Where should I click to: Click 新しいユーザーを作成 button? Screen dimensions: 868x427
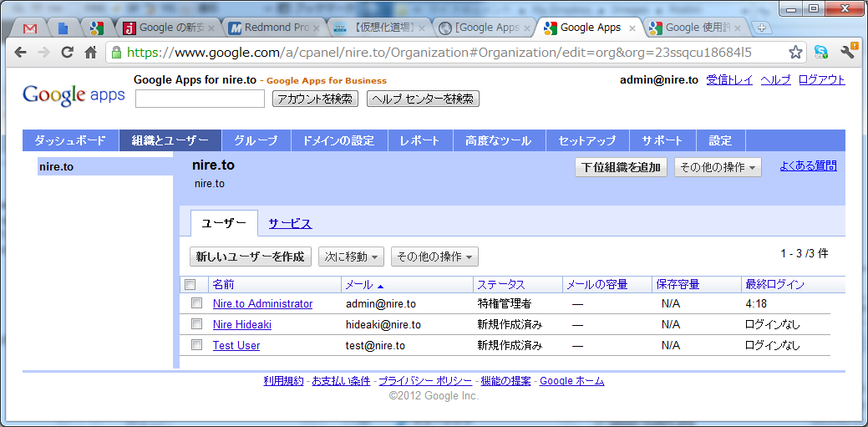[x=251, y=257]
